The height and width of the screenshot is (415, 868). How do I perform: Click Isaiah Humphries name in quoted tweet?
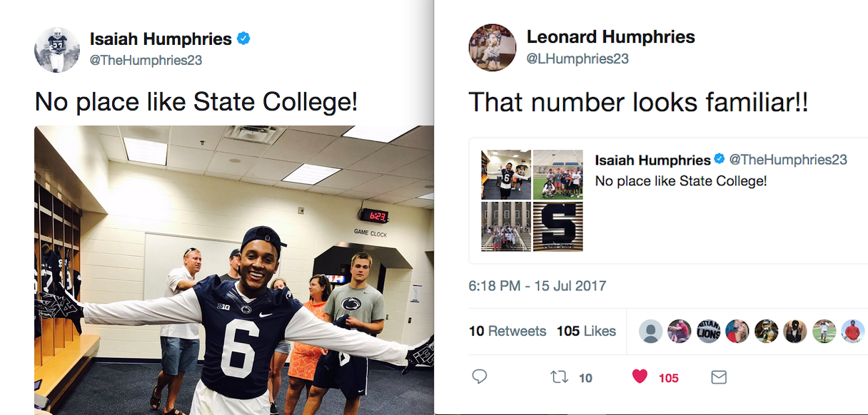[652, 160]
